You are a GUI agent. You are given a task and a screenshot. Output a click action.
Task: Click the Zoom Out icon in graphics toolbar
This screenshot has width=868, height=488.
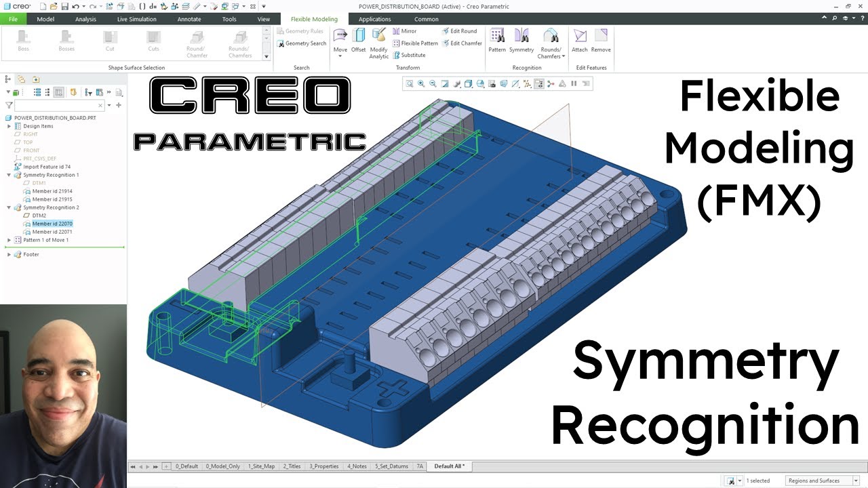click(x=433, y=84)
